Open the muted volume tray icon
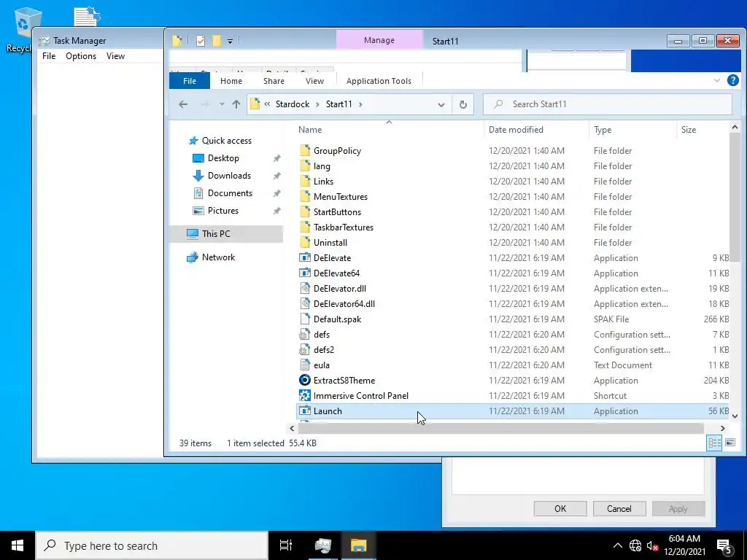Image resolution: width=747 pixels, height=560 pixels. (x=653, y=545)
